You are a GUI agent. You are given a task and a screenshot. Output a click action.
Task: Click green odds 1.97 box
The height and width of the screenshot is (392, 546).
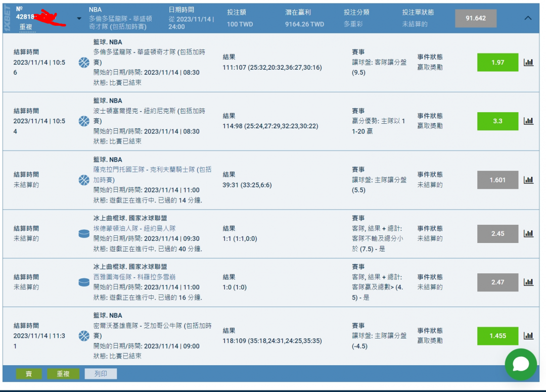coord(497,62)
